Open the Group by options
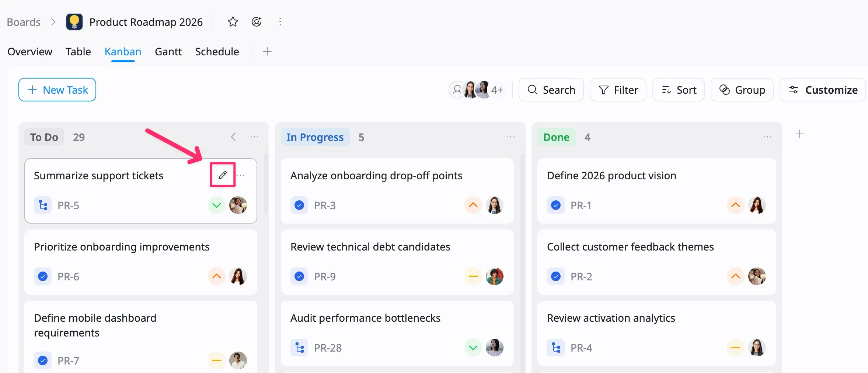 tap(742, 90)
